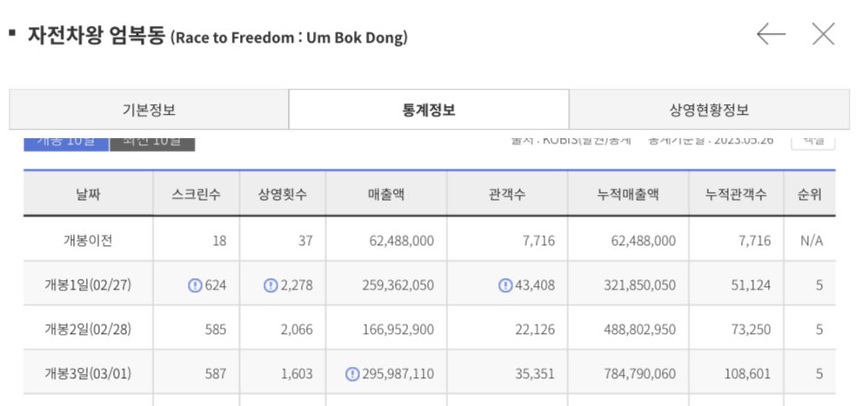Select the blue 개봉 10일 button
This screenshot has width=868, height=406.
point(66,143)
